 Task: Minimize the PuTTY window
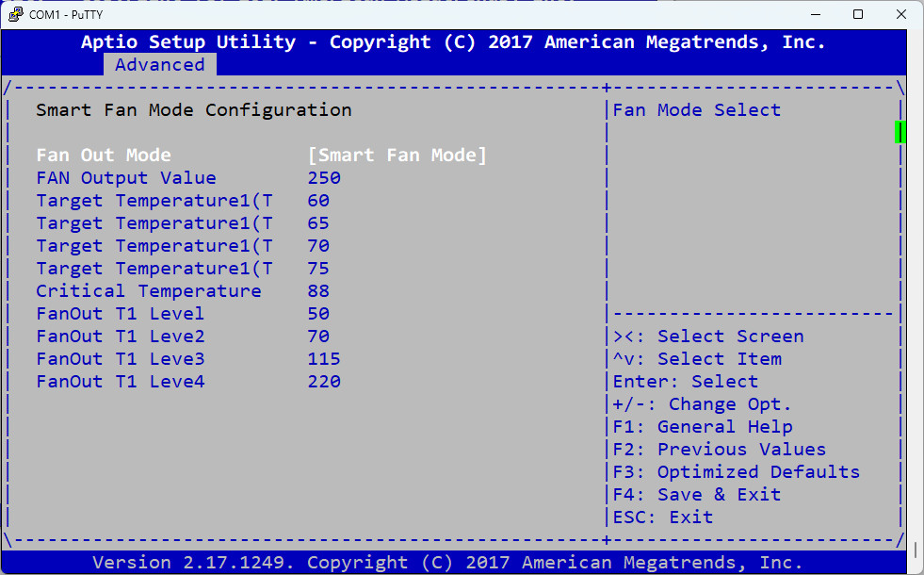click(816, 14)
